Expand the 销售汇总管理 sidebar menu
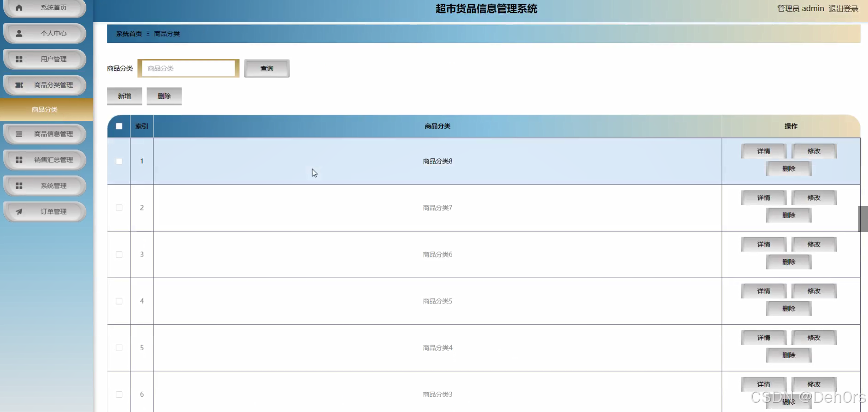868x412 pixels. (x=45, y=160)
